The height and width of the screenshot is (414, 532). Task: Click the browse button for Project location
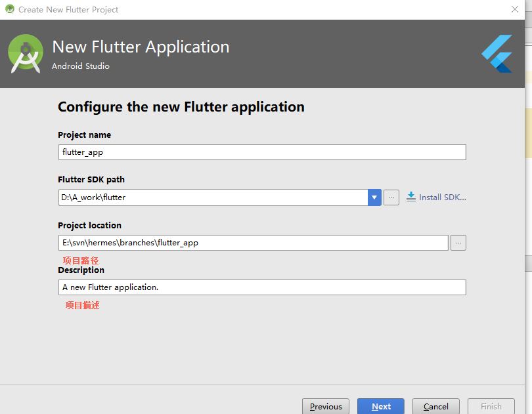[x=458, y=242]
